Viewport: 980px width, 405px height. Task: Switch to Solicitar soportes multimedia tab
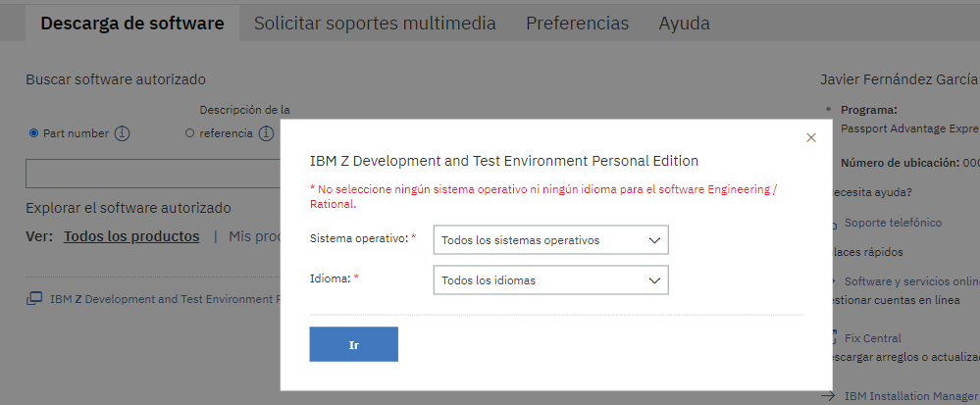pyautogui.click(x=375, y=24)
